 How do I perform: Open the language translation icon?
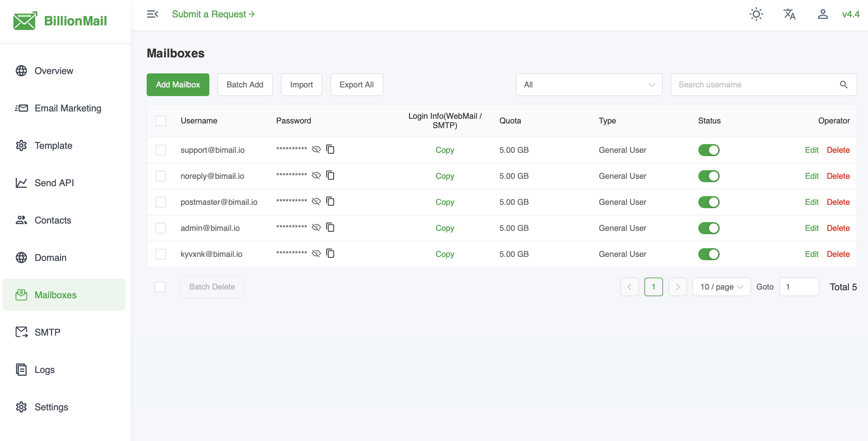789,14
